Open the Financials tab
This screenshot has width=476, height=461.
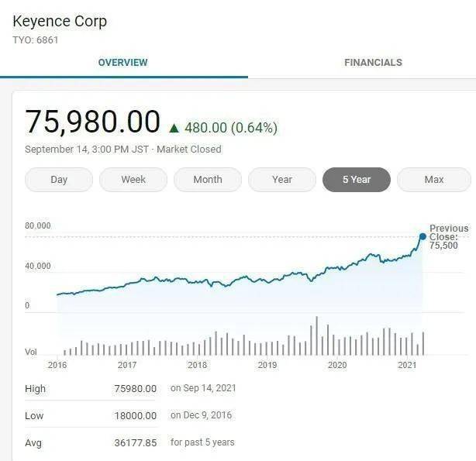tap(373, 62)
